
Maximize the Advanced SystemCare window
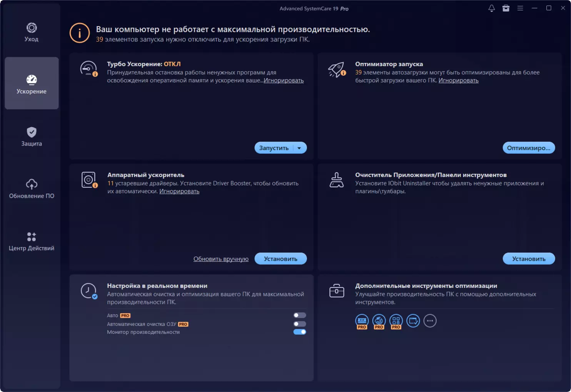coord(549,8)
